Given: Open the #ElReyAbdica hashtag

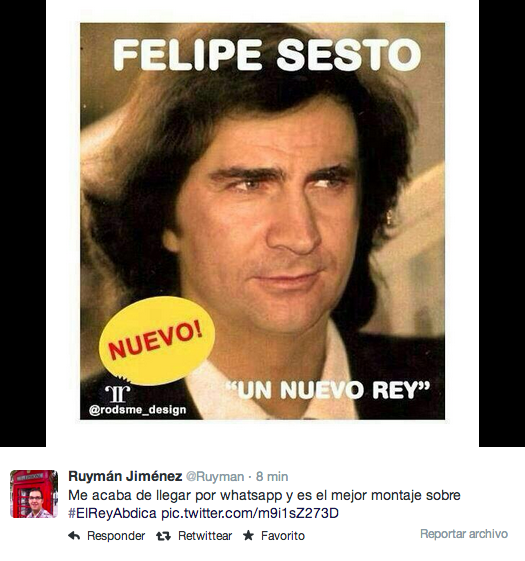Looking at the screenshot, I should tap(112, 513).
